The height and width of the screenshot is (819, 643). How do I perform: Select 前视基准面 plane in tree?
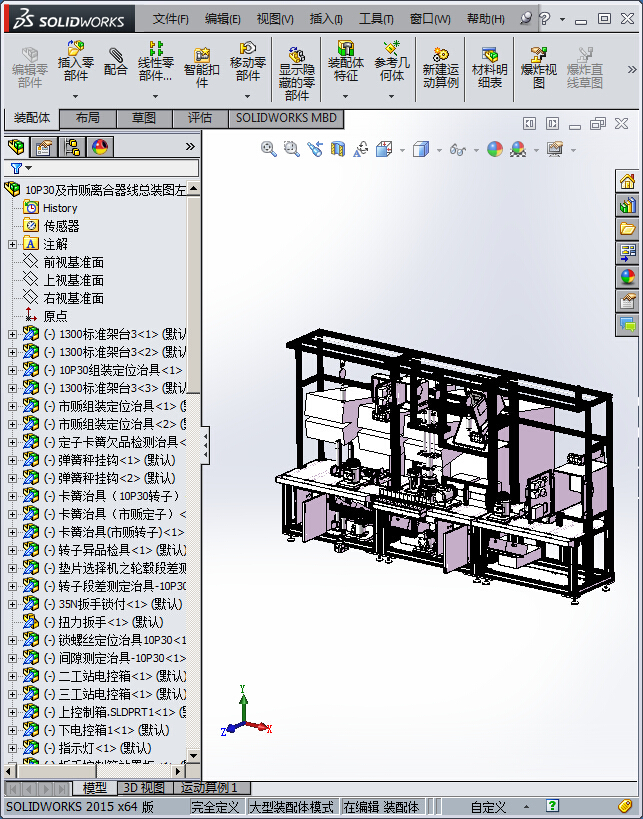73,262
